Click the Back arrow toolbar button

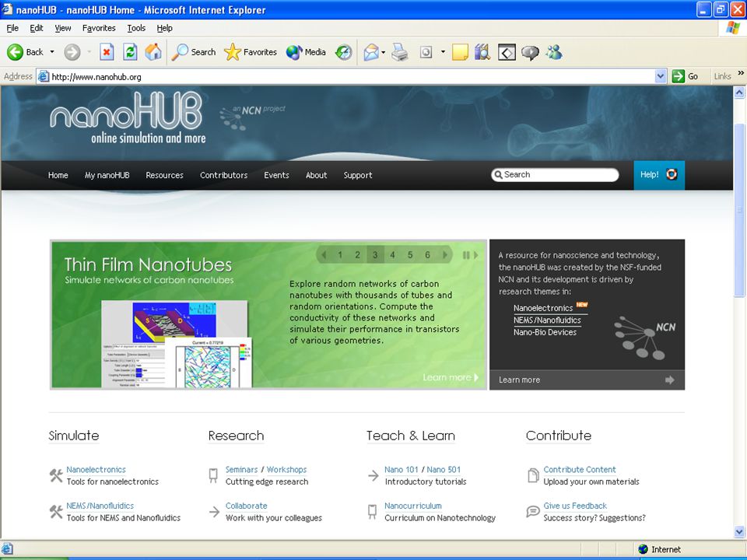click(x=15, y=52)
